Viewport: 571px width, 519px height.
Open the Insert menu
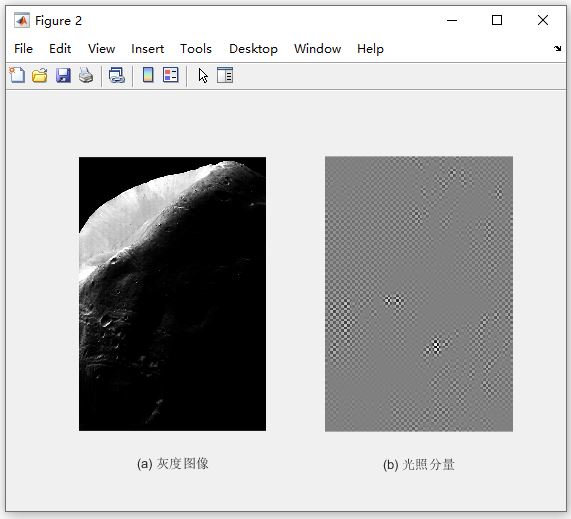pyautogui.click(x=147, y=49)
